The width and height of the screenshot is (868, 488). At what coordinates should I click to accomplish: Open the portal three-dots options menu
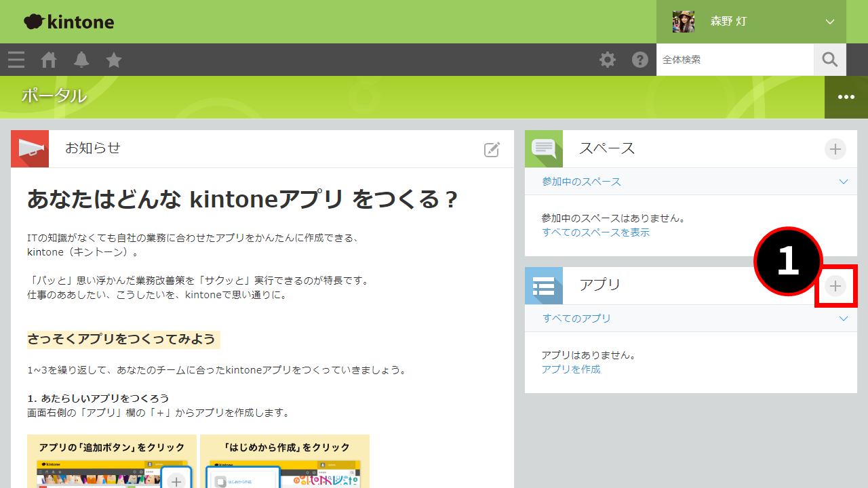pyautogui.click(x=846, y=97)
